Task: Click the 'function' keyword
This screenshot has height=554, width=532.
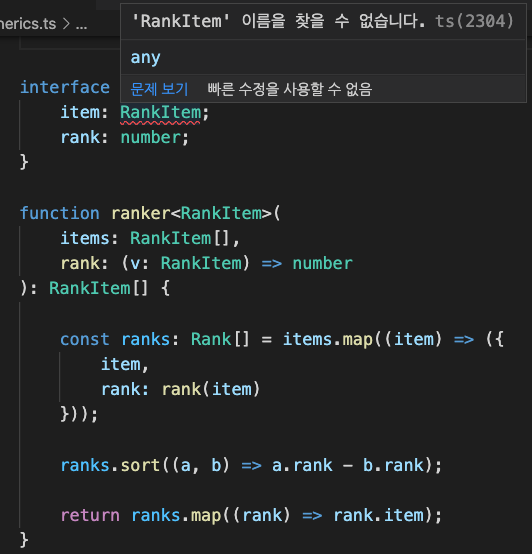Action: (60, 213)
